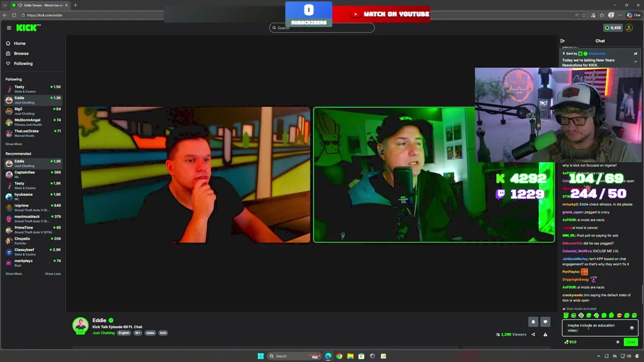
Task: Collapse the chat panel
Action: pyautogui.click(x=562, y=41)
